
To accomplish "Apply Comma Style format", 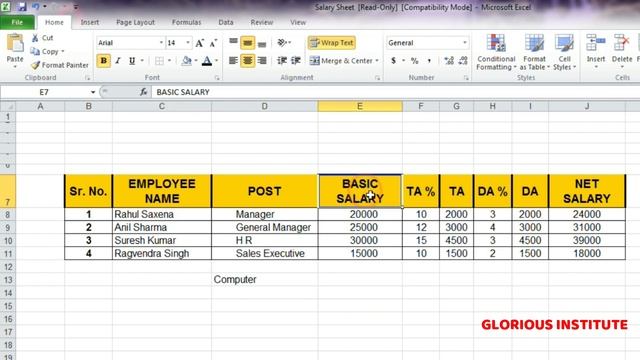I will point(429,61).
